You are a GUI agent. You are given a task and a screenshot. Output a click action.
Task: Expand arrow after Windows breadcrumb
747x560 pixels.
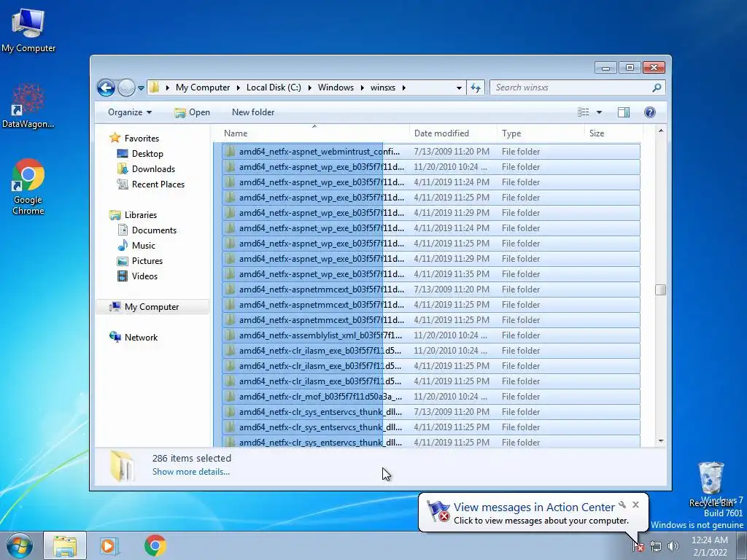click(x=362, y=87)
